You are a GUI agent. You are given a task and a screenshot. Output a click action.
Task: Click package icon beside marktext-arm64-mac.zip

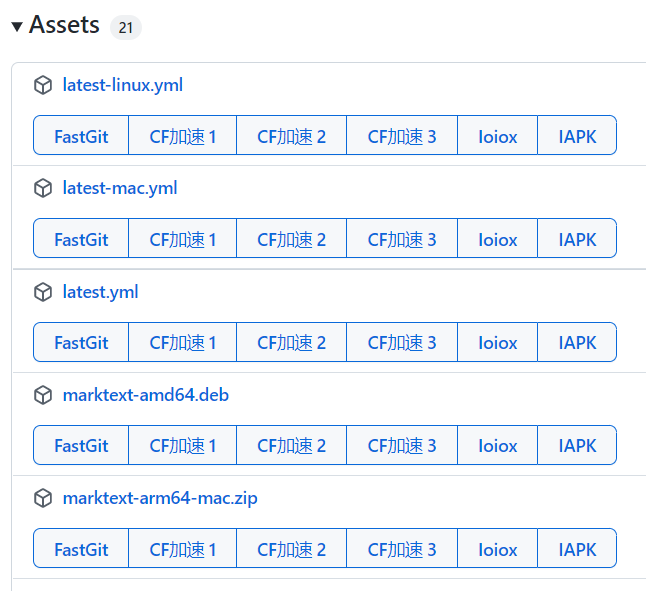(x=43, y=498)
